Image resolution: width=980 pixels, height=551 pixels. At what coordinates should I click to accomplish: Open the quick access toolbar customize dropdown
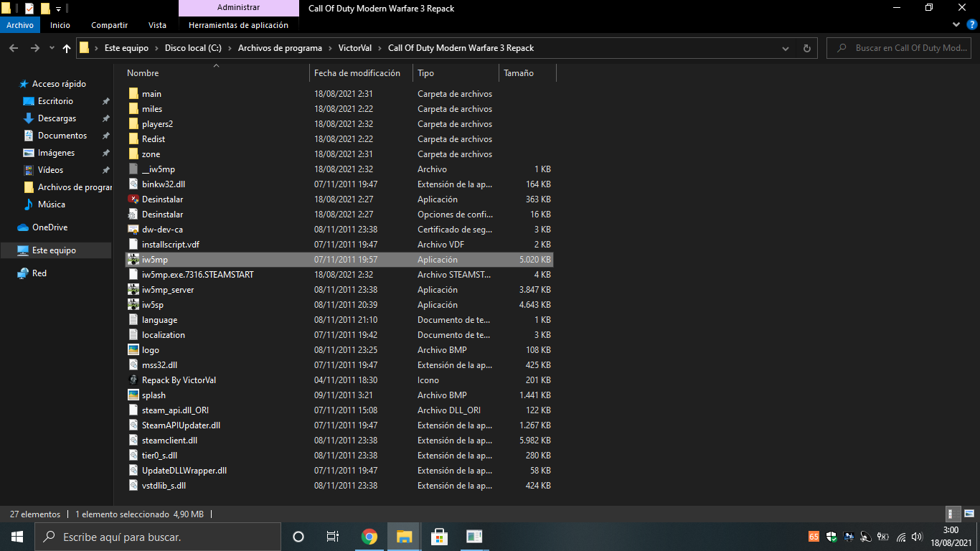click(58, 9)
